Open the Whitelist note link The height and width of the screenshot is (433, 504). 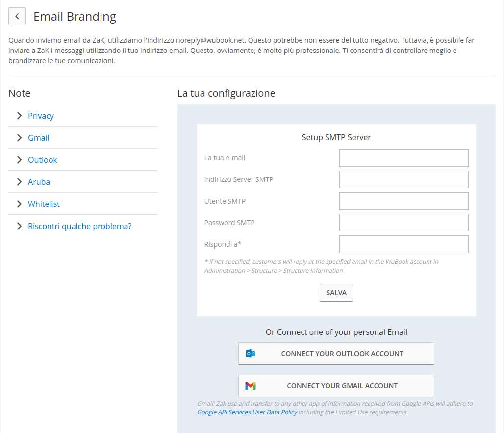[44, 204]
